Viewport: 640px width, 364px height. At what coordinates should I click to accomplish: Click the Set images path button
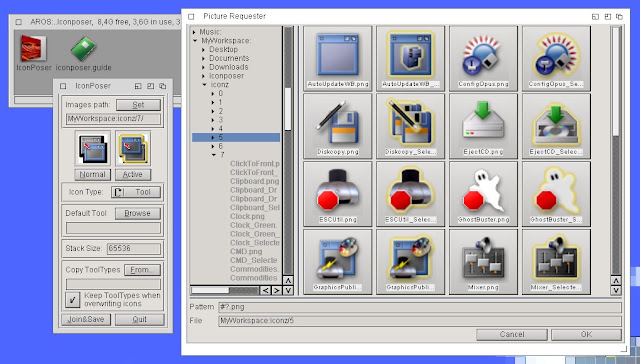pyautogui.click(x=138, y=105)
